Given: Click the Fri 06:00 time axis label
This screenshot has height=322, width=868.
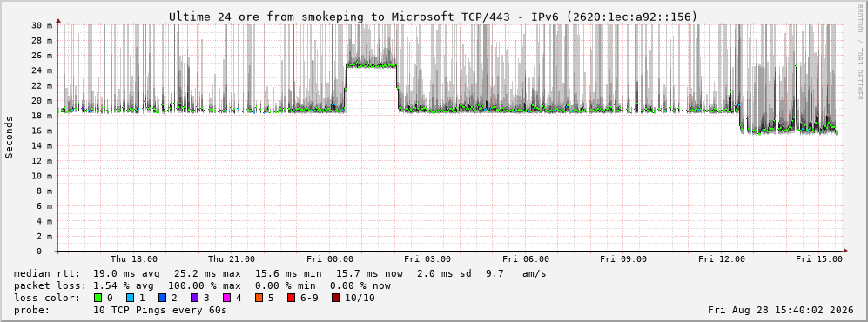Looking at the screenshot, I should 526,259.
